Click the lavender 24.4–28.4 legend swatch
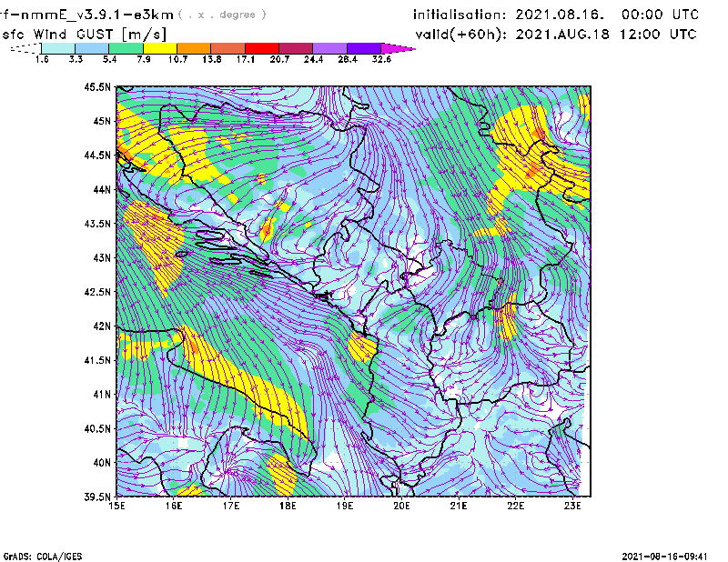Screen dimensions: 728x562 (330, 48)
